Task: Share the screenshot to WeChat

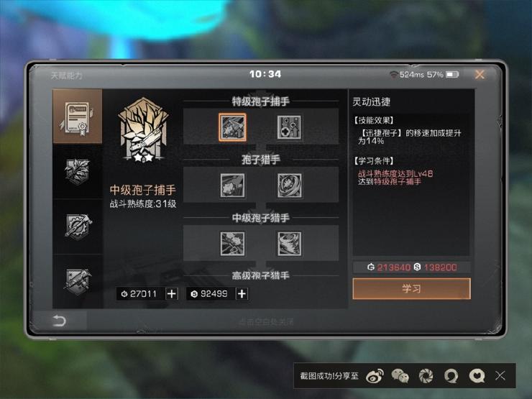Action: [400, 376]
